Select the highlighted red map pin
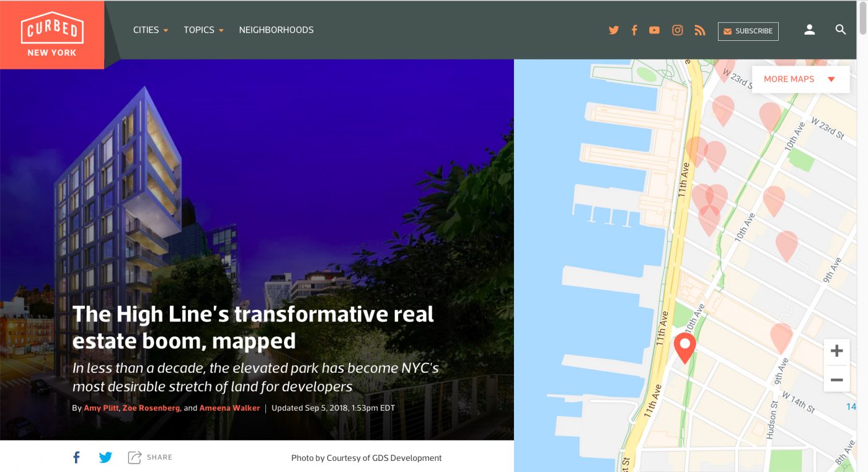The width and height of the screenshot is (868, 472). point(684,347)
